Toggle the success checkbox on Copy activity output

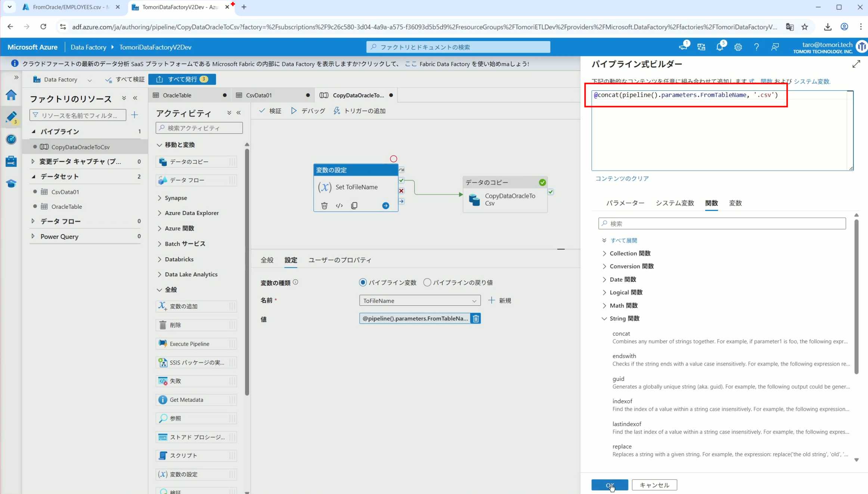[x=551, y=192]
